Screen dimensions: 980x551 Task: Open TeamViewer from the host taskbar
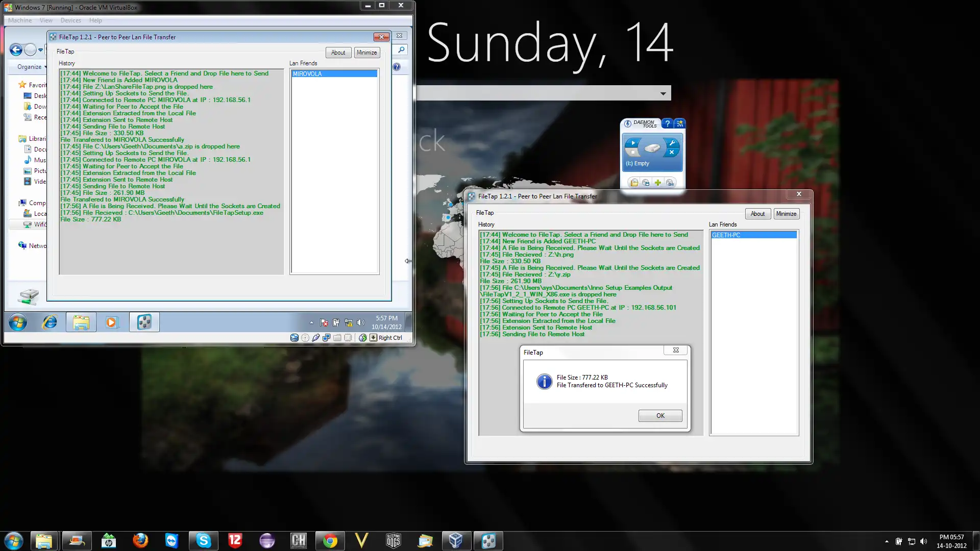pyautogui.click(x=171, y=541)
